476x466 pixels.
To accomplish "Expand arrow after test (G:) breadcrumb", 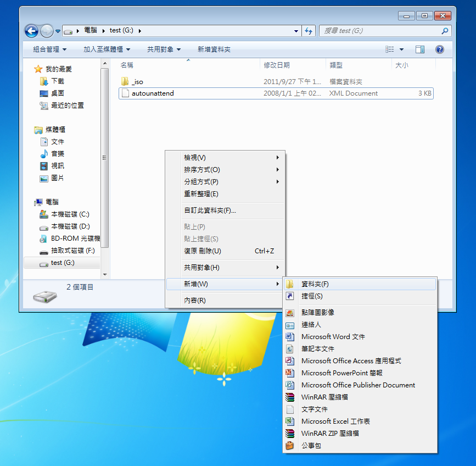I will click(140, 31).
